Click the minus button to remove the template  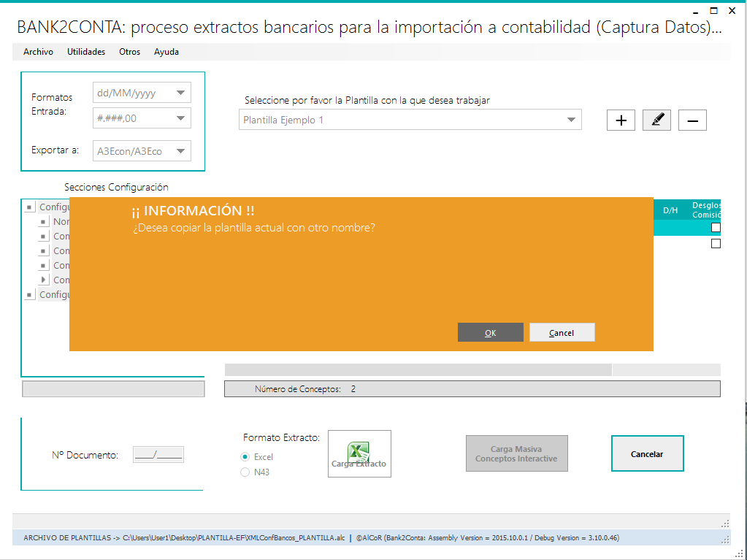coord(692,120)
